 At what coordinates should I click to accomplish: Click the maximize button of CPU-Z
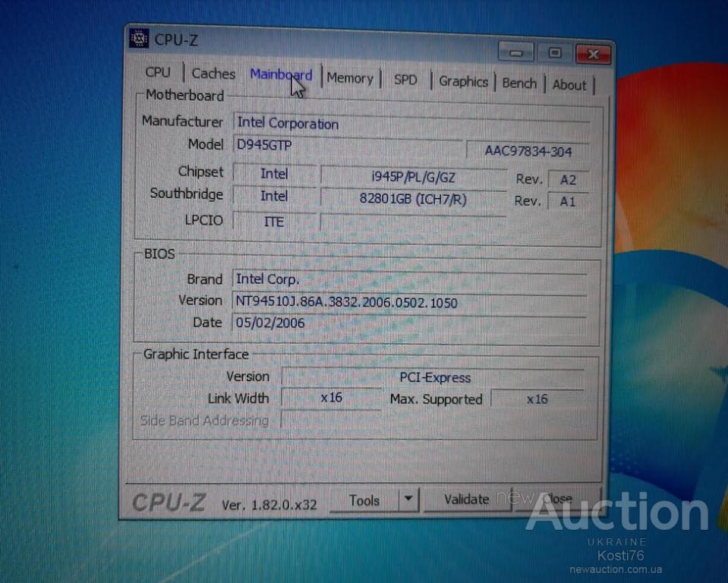click(554, 53)
